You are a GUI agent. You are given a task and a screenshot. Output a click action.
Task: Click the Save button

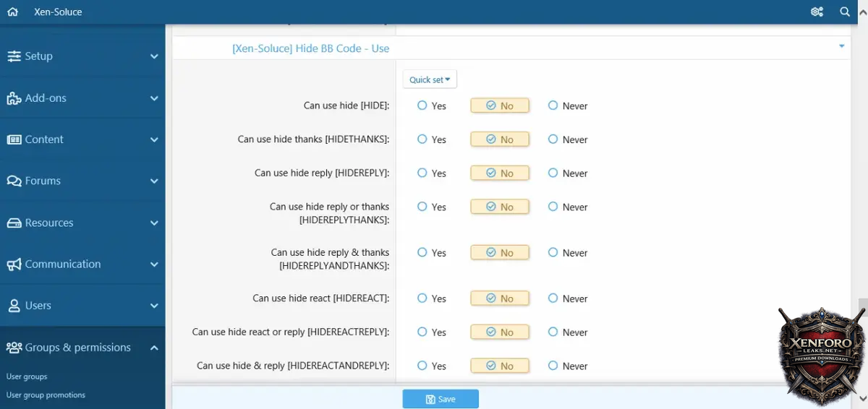click(441, 399)
